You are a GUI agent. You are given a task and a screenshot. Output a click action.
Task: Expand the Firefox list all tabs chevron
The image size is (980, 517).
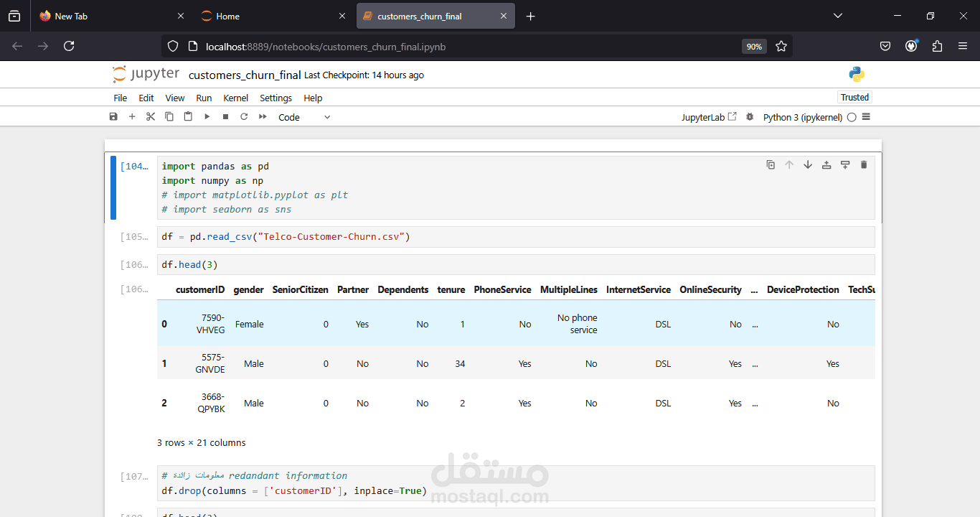tap(838, 16)
